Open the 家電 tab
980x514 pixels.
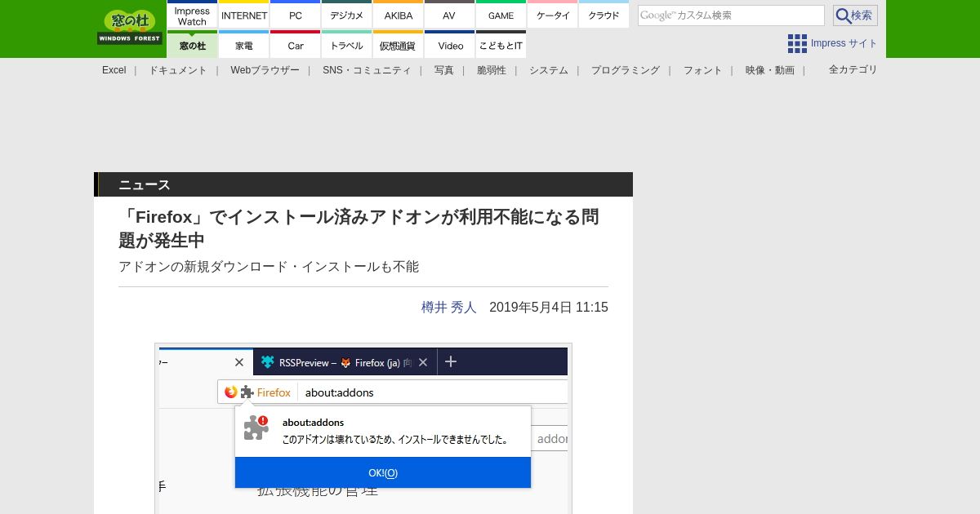click(x=244, y=45)
